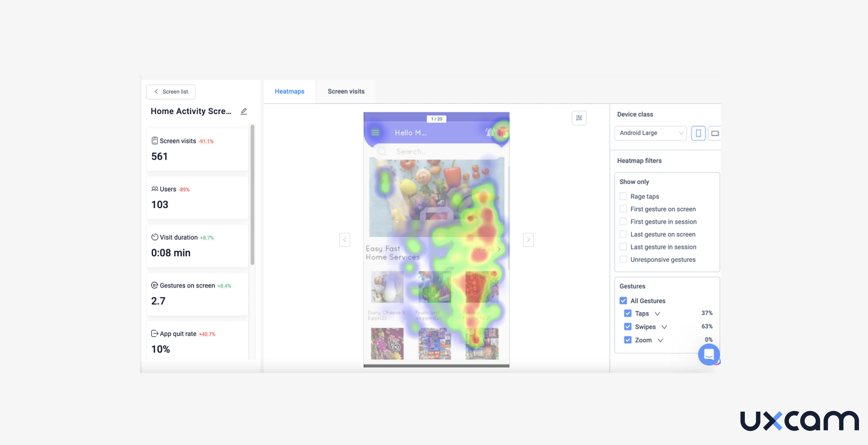This screenshot has height=445, width=868.
Task: Click hamburger menu icon in app preview
Action: [375, 132]
